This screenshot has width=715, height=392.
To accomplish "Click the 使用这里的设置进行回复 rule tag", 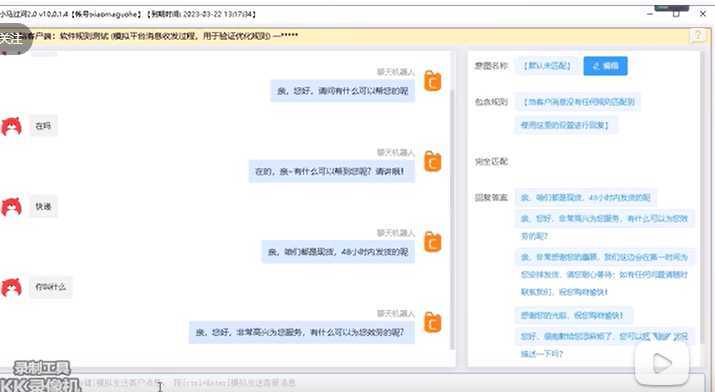I will (x=566, y=125).
